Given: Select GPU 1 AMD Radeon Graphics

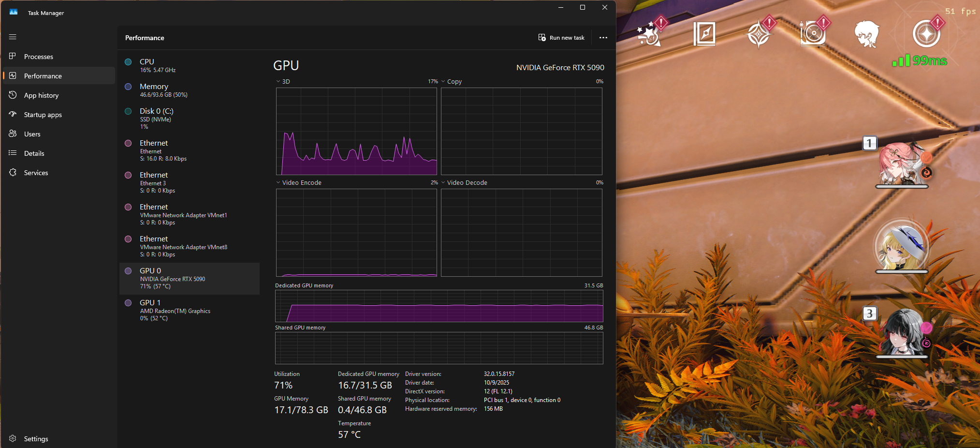Looking at the screenshot, I should point(190,310).
